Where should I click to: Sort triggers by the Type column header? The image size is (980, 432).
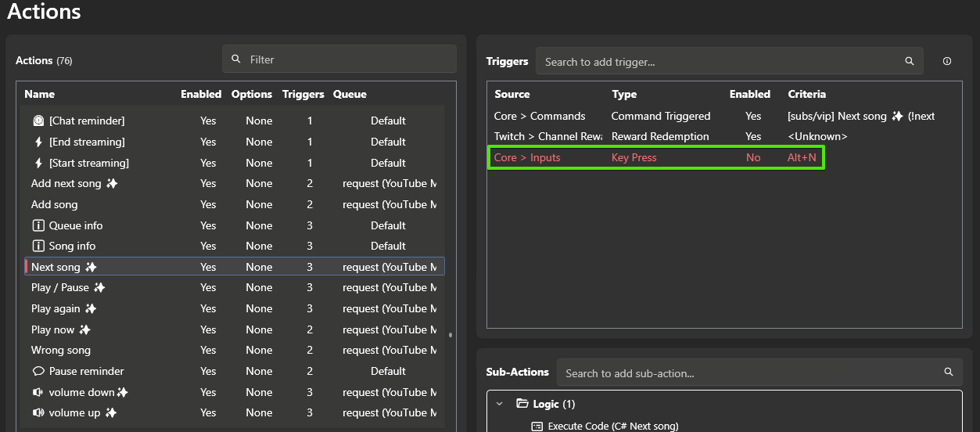click(x=624, y=94)
